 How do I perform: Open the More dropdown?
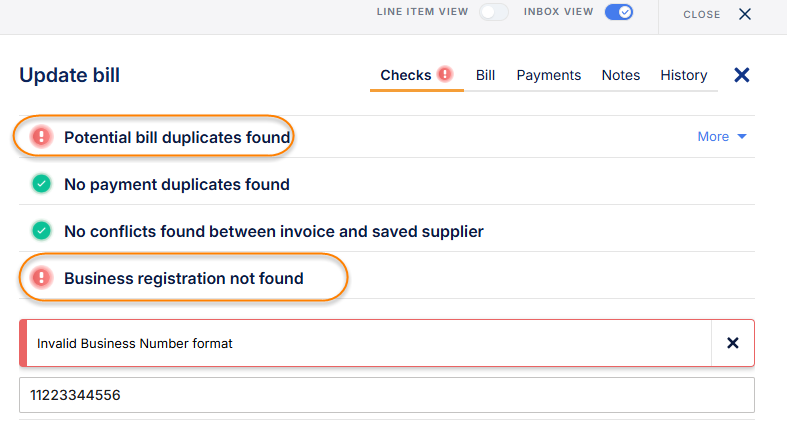[722, 137]
